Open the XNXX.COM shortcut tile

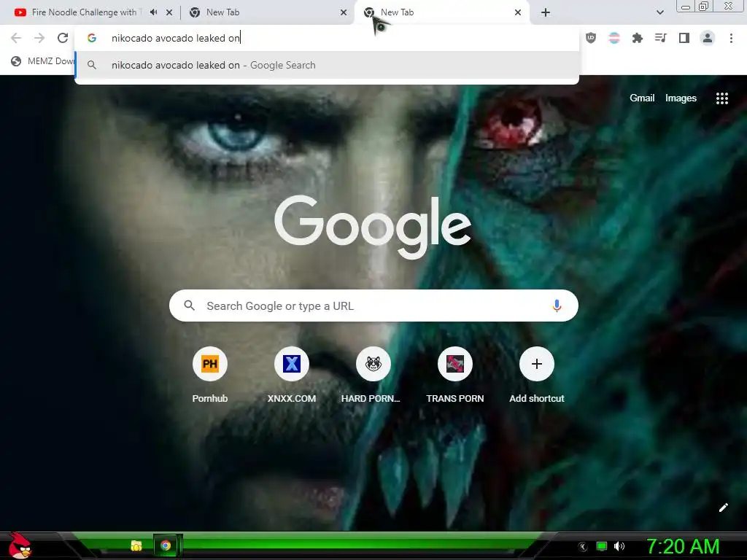(292, 376)
